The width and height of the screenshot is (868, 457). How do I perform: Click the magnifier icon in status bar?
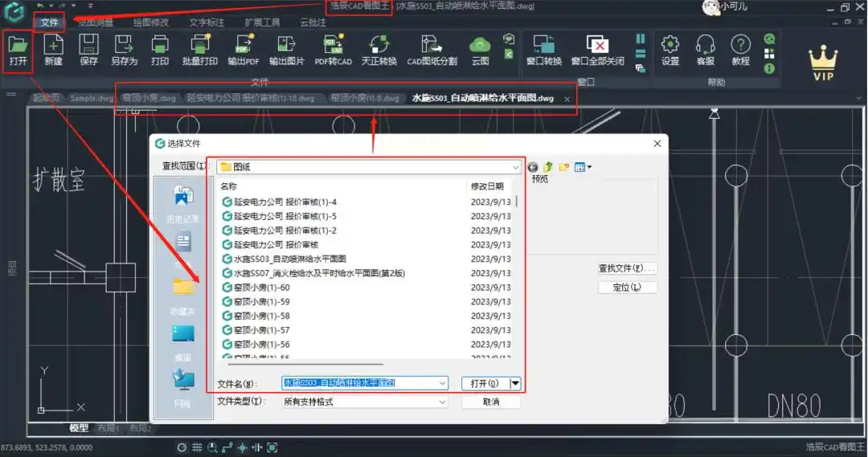tap(212, 447)
